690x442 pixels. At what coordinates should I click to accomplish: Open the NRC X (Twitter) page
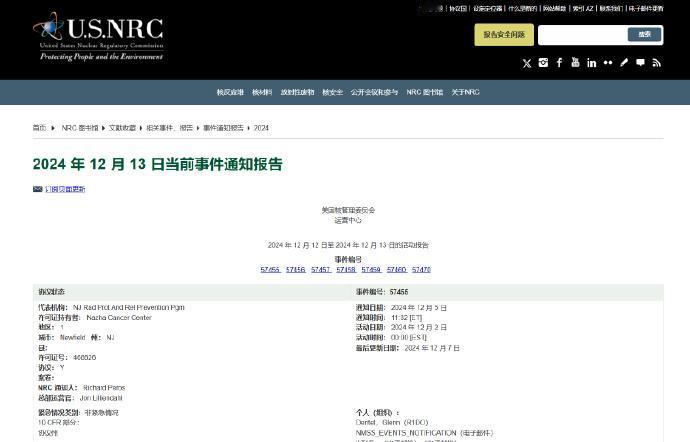coord(527,63)
